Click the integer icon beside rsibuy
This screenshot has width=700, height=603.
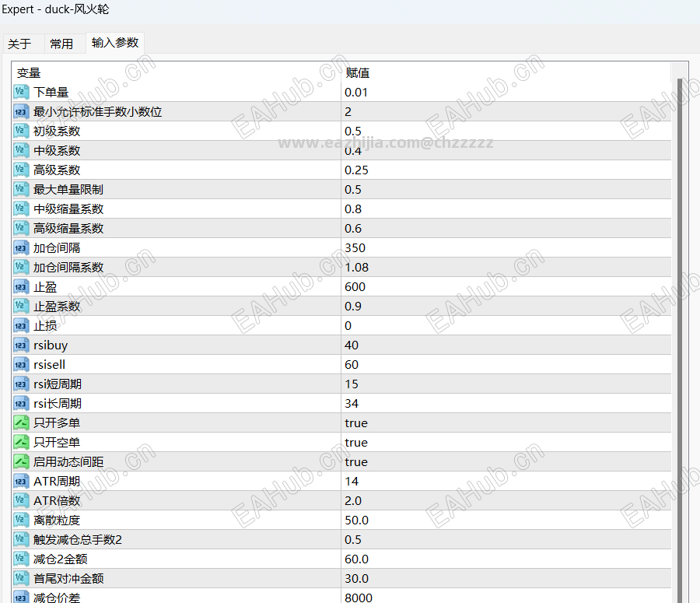(x=21, y=345)
